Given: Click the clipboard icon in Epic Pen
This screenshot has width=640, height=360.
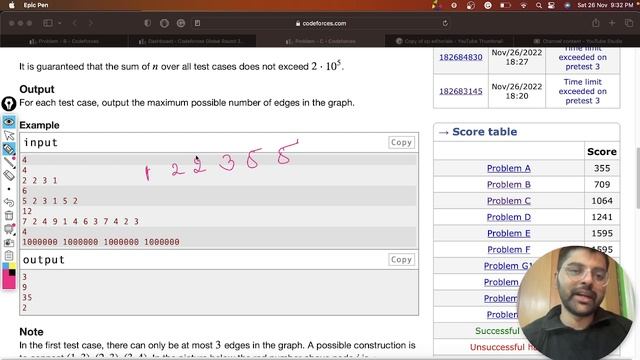Looking at the screenshot, I should [9, 256].
